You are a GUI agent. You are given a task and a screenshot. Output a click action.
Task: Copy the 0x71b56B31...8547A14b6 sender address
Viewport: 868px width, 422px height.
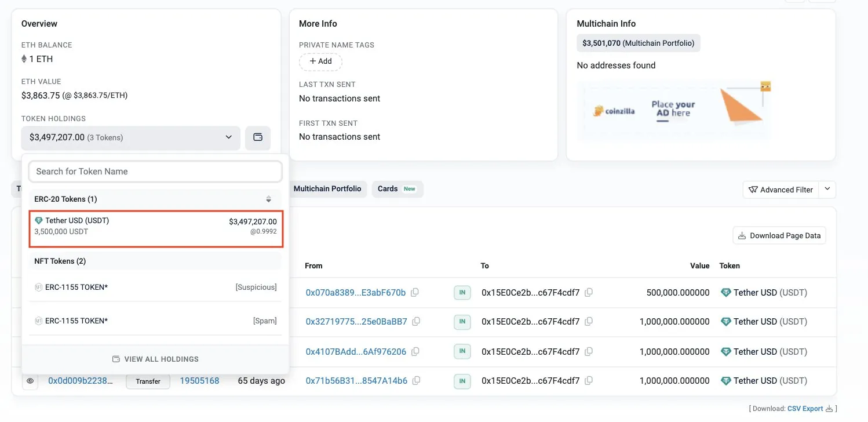point(416,381)
